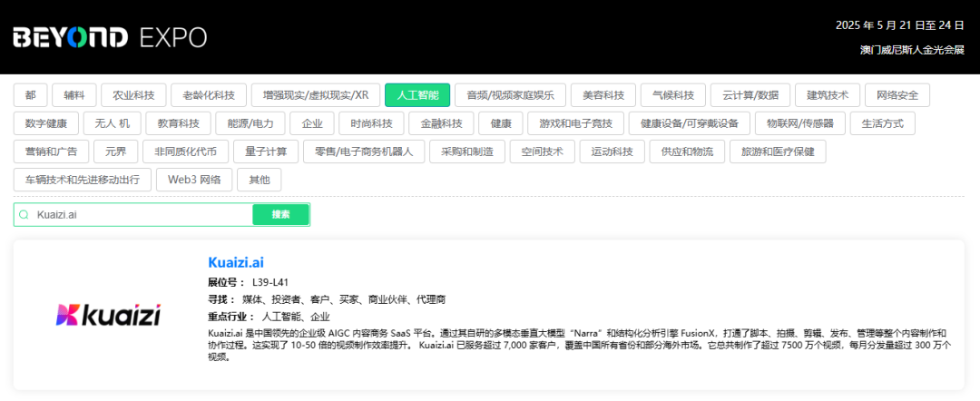Filter by 老龄化科技 category
Viewport: 980px width, 401px height.
point(209,95)
